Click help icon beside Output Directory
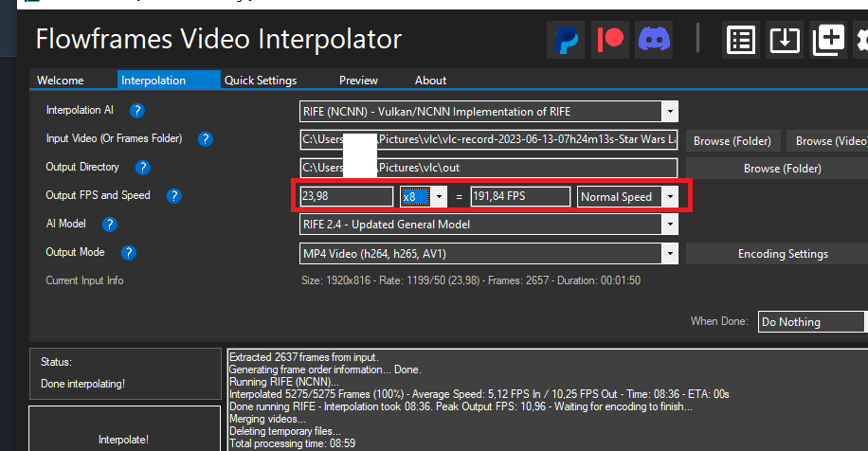The image size is (868, 451). (x=143, y=168)
